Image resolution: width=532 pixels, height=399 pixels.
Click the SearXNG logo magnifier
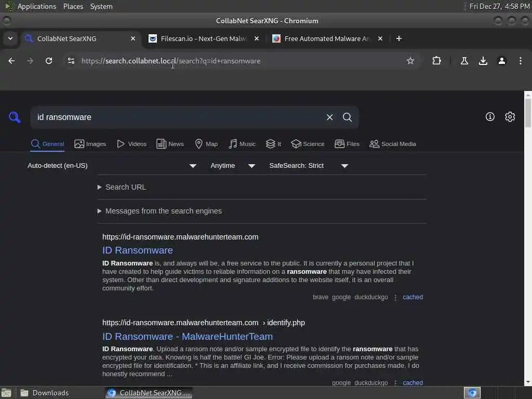[15, 117]
